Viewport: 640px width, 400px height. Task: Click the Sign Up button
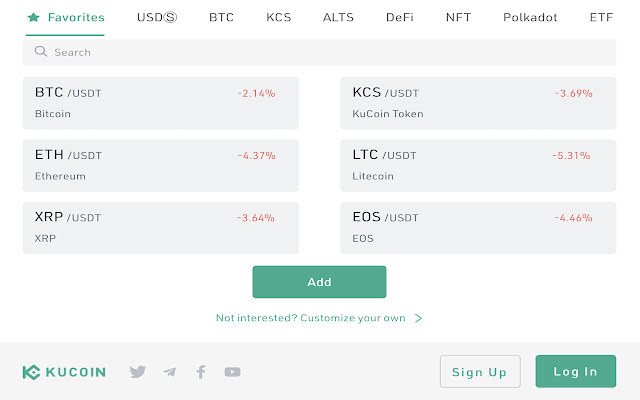[480, 371]
